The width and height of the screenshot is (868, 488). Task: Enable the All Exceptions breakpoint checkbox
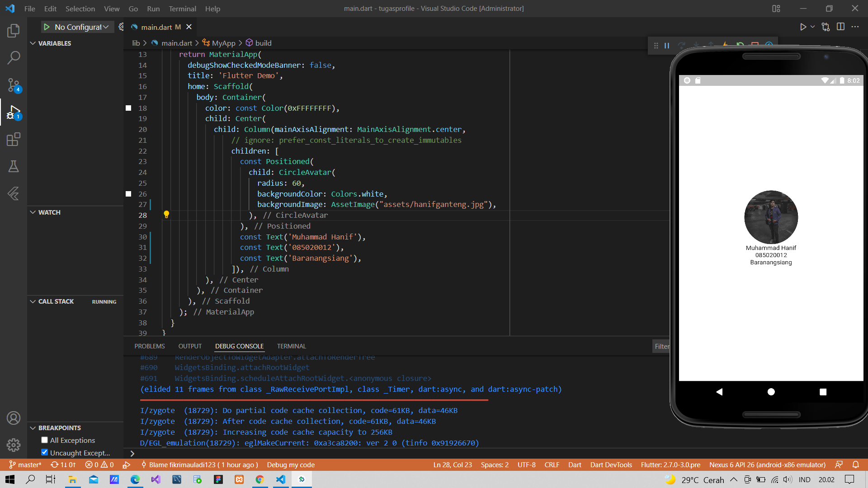point(44,440)
